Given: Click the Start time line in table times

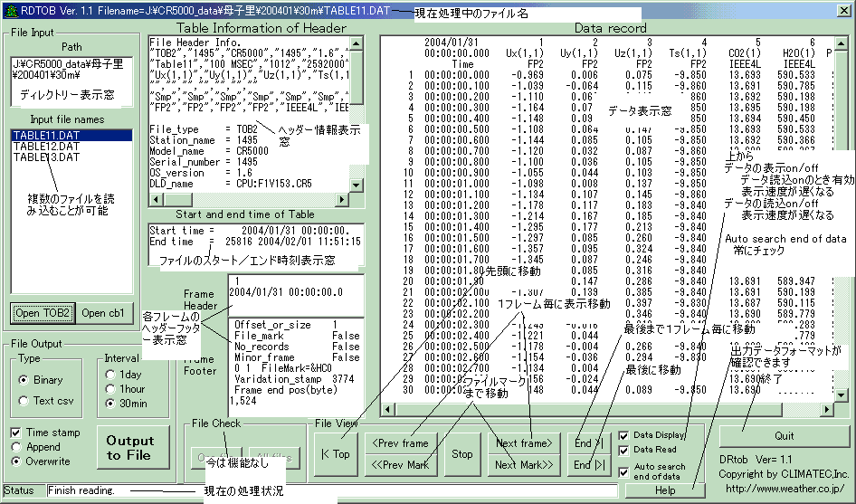Looking at the screenshot, I should (x=250, y=231).
